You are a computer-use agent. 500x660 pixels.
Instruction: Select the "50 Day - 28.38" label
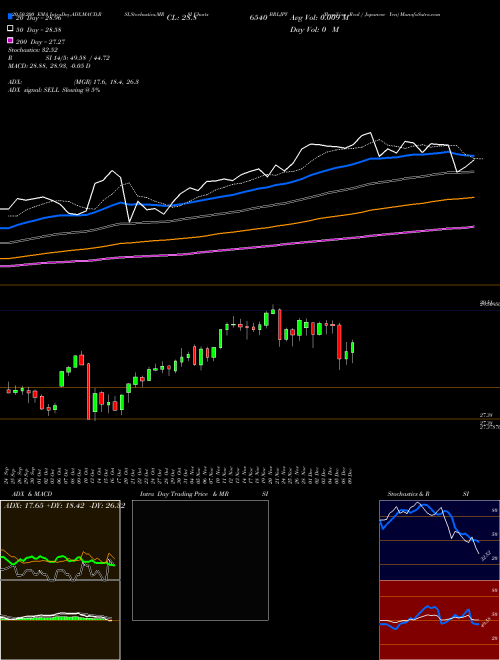click(x=38, y=30)
